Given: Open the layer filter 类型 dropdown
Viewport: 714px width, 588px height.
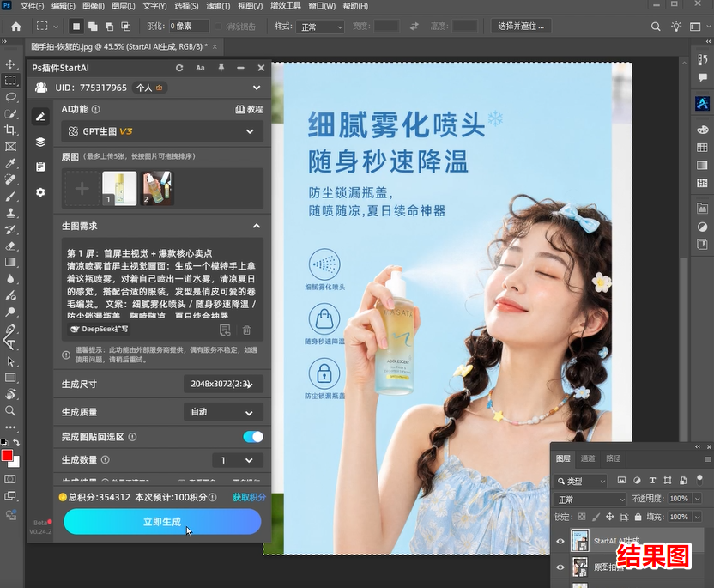Looking at the screenshot, I should [x=581, y=481].
